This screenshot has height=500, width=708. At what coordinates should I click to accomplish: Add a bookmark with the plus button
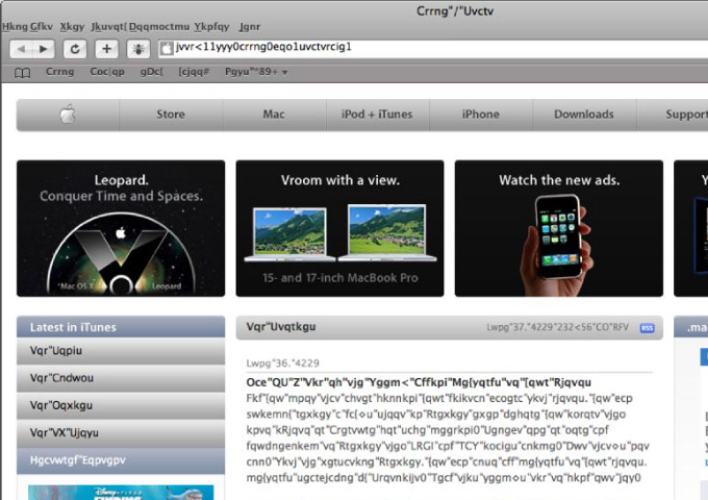pos(107,49)
